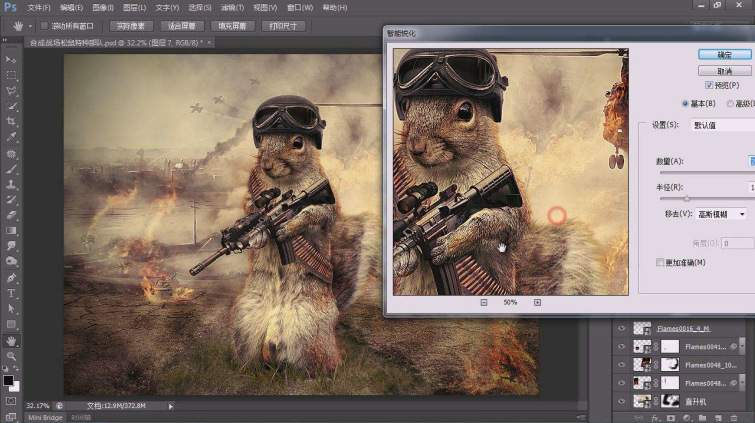Activate the Zoom tool magnifier
This screenshot has width=755, height=423.
[x=11, y=356]
